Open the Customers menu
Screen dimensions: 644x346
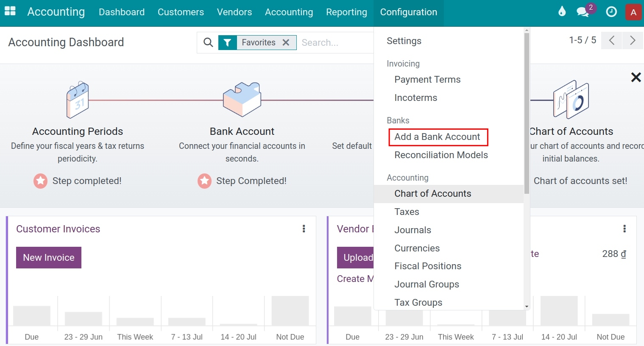pyautogui.click(x=181, y=12)
